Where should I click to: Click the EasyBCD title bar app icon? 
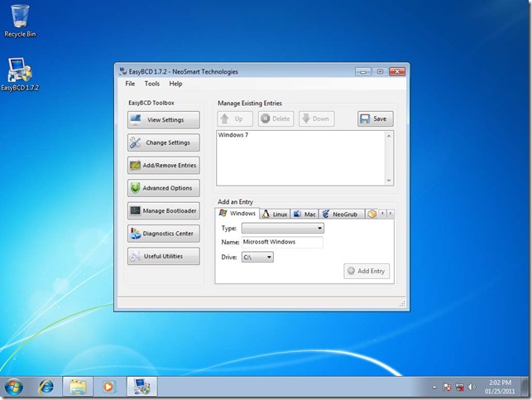coord(122,71)
